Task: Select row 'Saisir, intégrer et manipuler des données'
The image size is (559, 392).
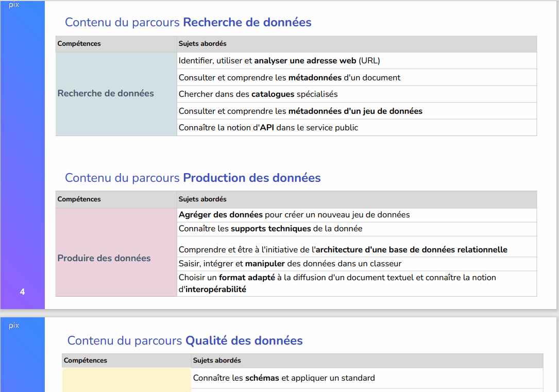Action: coord(357,264)
